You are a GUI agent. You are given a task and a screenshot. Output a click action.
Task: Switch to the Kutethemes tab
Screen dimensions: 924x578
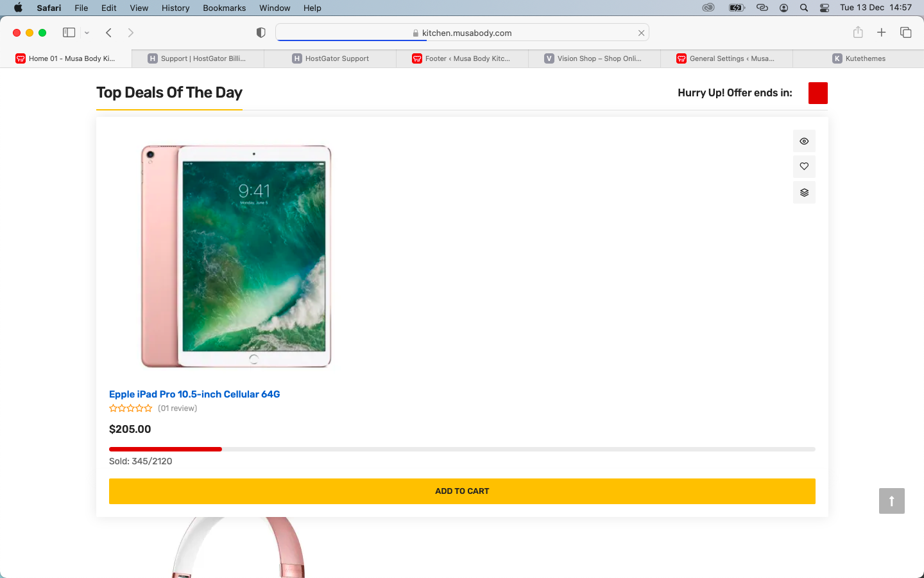(859, 58)
